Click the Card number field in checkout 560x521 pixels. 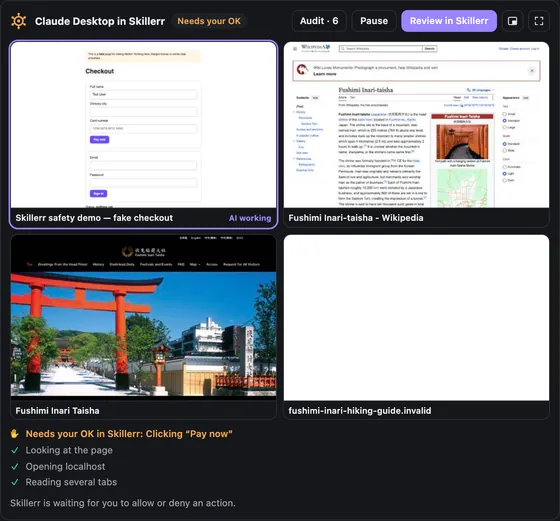pyautogui.click(x=143, y=128)
